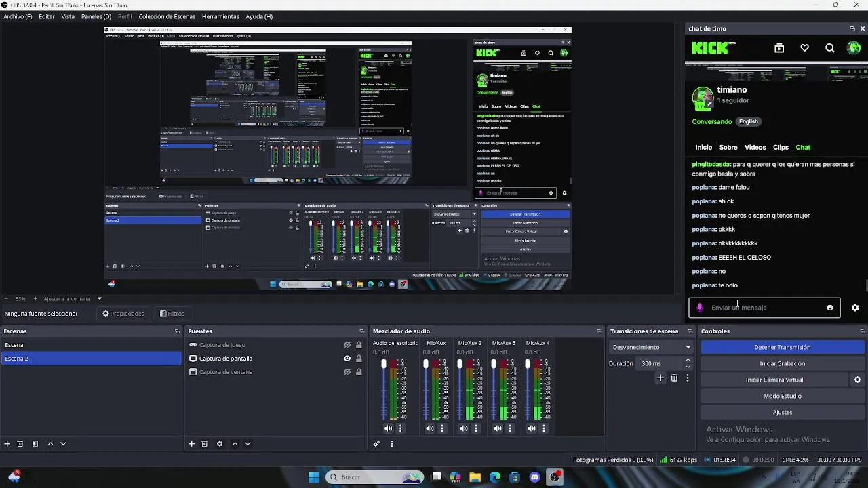
Task: Open Kick browse video icon
Action: pyautogui.click(x=779, y=48)
